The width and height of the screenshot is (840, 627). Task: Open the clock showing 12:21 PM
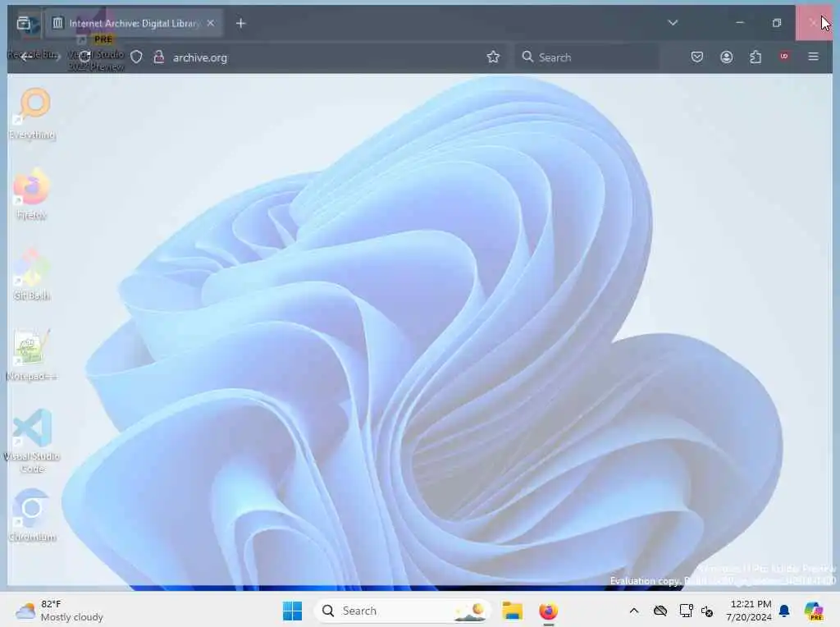(749, 611)
